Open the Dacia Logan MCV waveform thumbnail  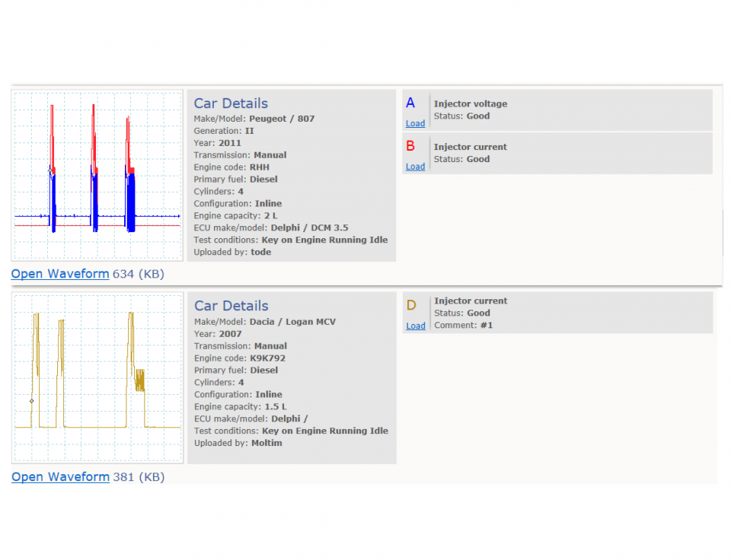tap(97, 378)
